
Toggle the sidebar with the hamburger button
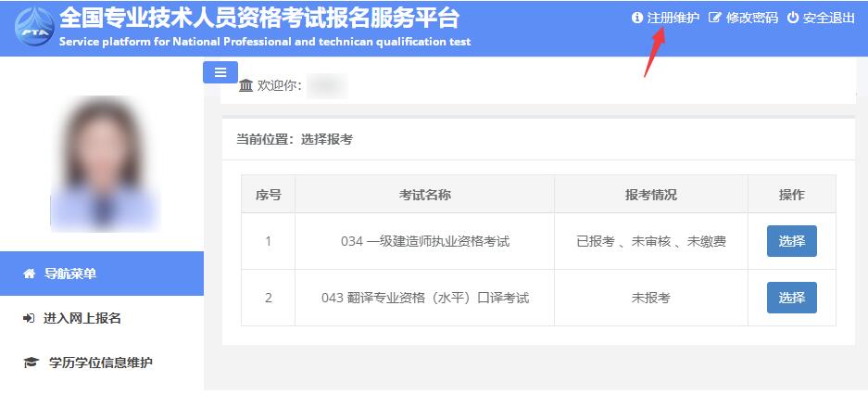(220, 72)
